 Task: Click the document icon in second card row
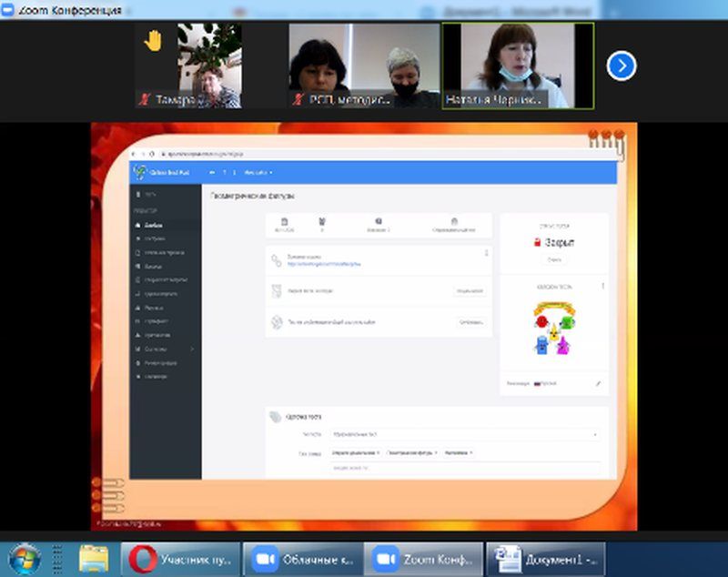277,291
